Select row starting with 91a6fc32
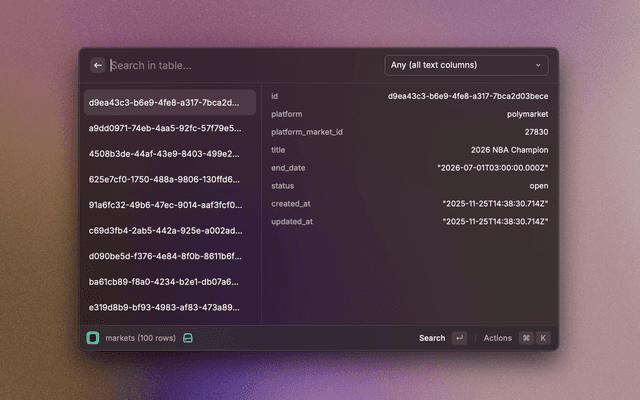 (x=165, y=205)
